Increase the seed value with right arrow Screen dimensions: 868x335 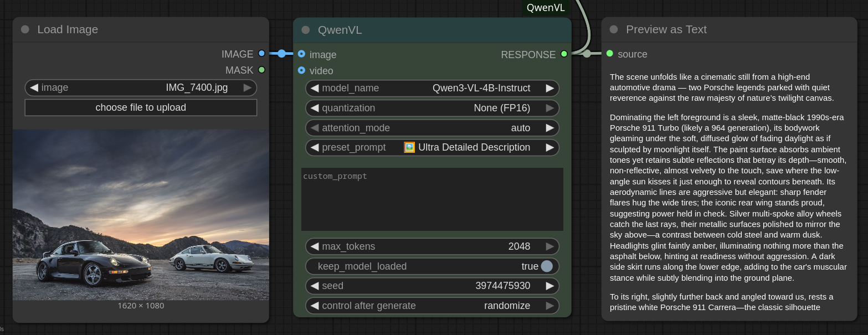pyautogui.click(x=549, y=286)
